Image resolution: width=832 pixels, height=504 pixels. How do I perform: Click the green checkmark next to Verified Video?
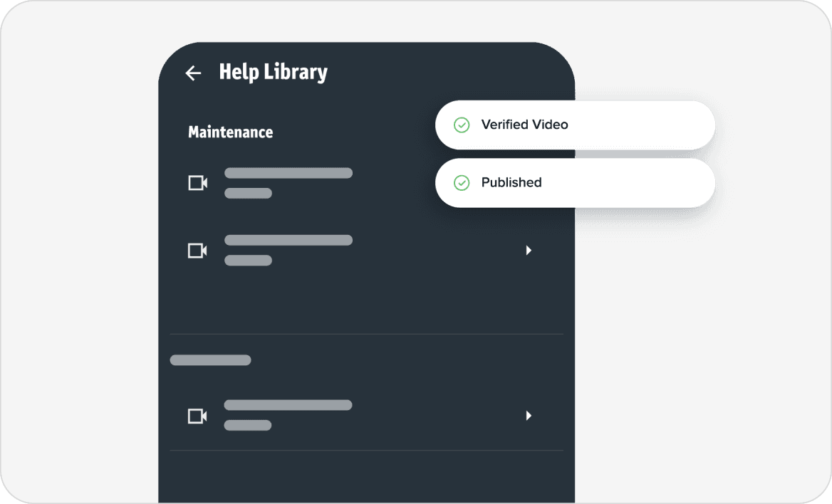(462, 125)
